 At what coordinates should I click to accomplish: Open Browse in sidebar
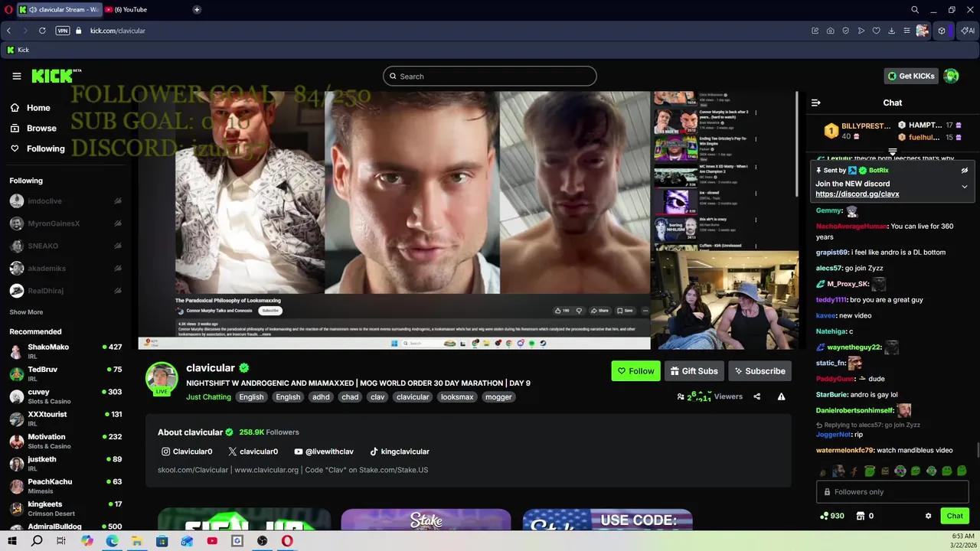33,129
